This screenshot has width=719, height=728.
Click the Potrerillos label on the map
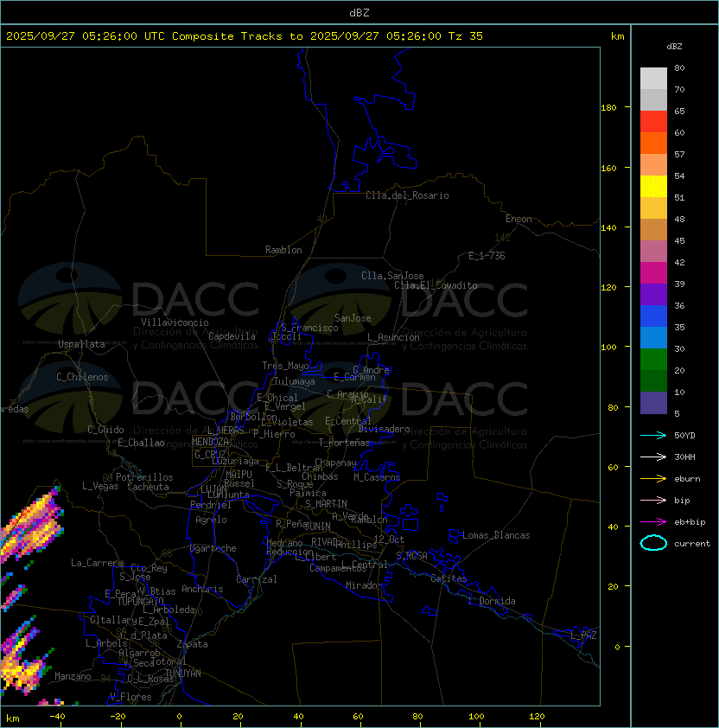coord(144,477)
